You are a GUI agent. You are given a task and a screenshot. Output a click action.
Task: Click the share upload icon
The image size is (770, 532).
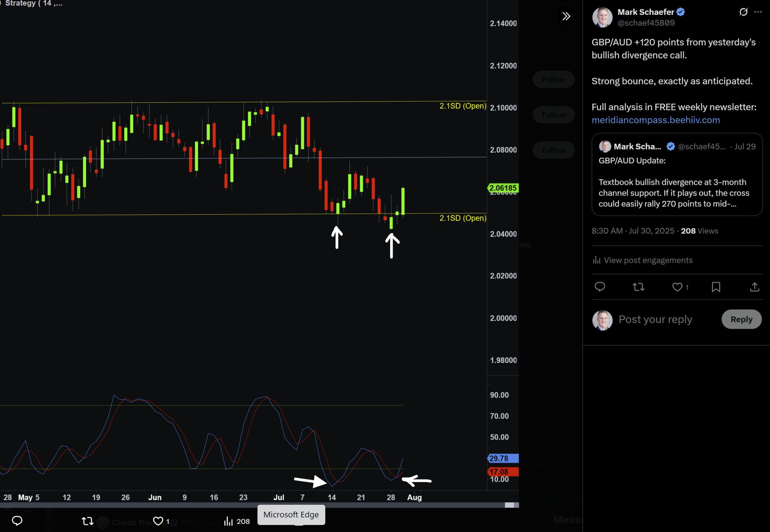(x=754, y=287)
